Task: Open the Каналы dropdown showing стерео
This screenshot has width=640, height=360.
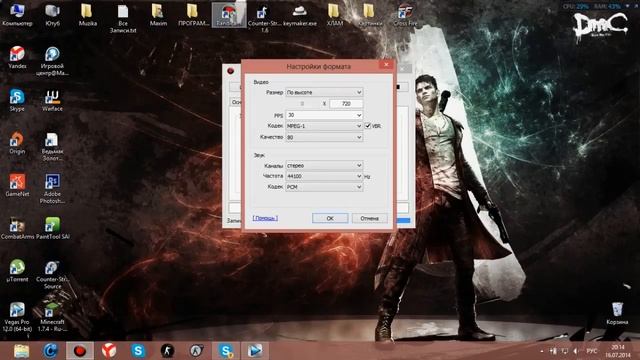Action: point(324,165)
